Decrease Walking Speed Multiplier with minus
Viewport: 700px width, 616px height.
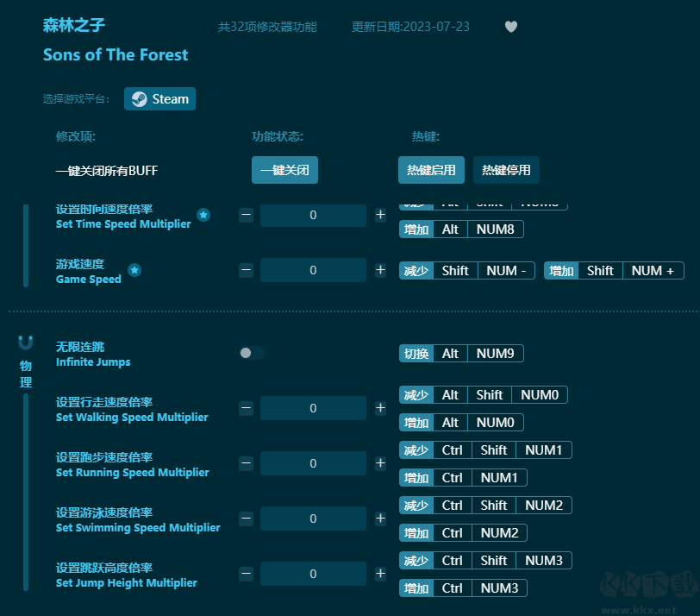pos(246,408)
